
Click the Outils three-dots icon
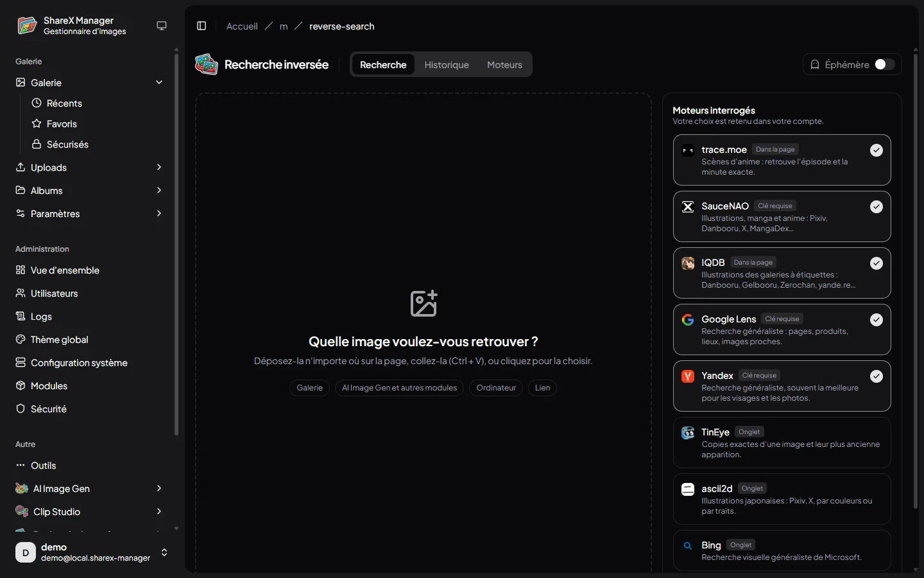[21, 465]
